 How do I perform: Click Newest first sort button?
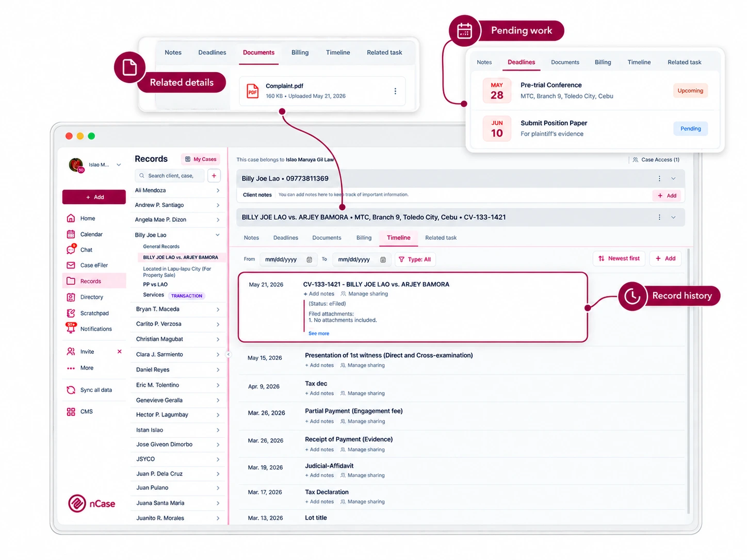[x=619, y=259]
